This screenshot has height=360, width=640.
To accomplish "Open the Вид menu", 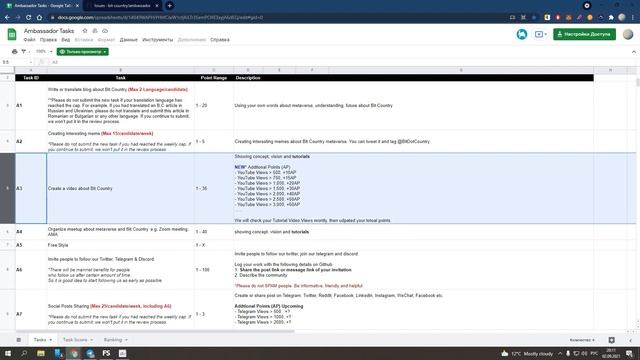I will tap(66, 40).
